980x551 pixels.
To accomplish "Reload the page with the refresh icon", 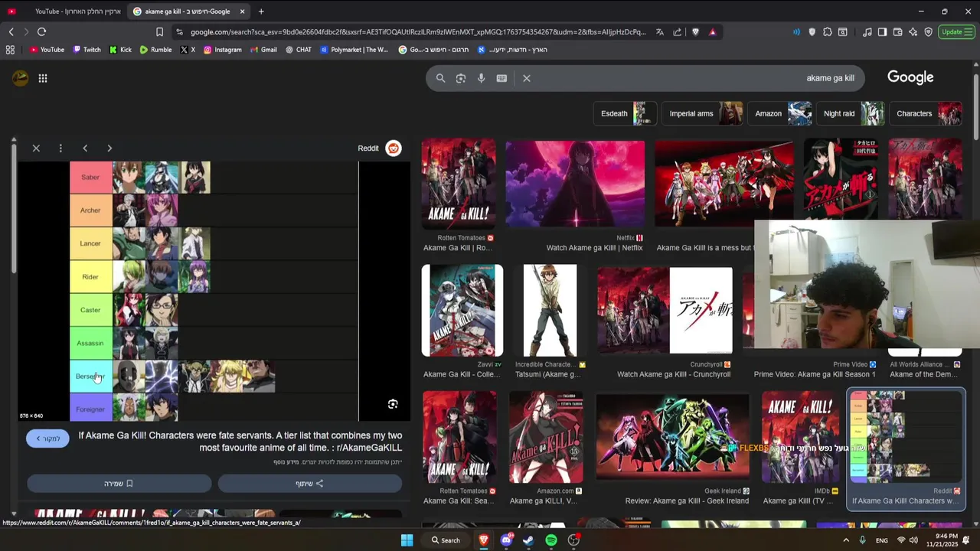I will pos(41,31).
